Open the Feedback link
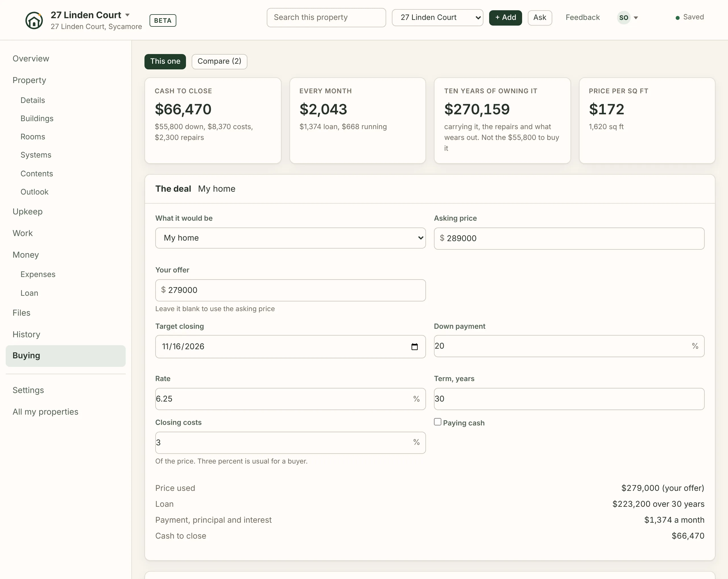728x579 pixels. pyautogui.click(x=582, y=18)
